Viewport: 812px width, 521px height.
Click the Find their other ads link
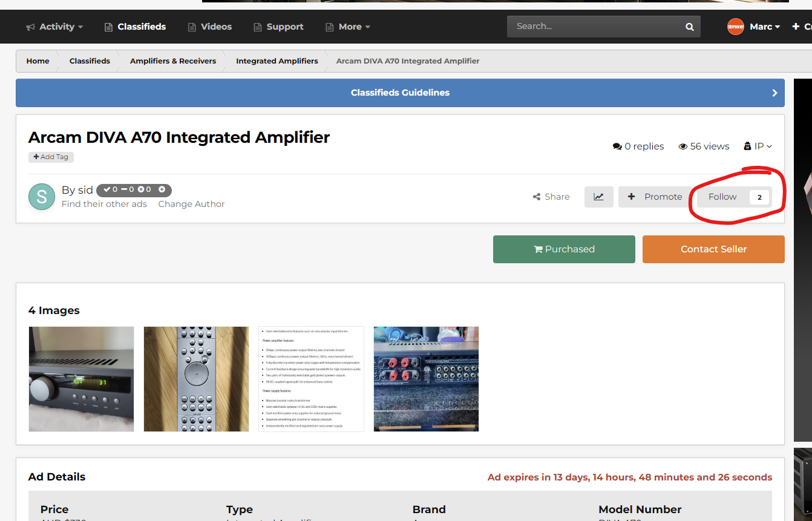click(104, 204)
